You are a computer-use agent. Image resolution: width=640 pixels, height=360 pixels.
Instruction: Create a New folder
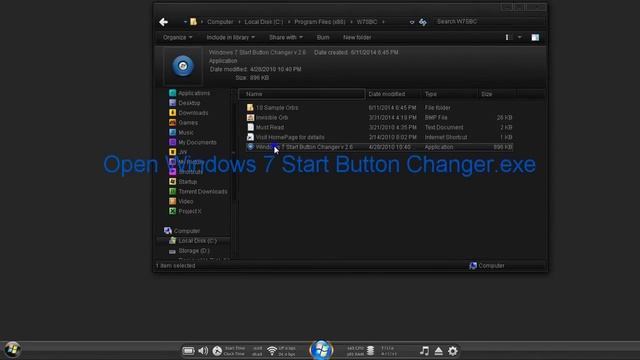coord(357,38)
